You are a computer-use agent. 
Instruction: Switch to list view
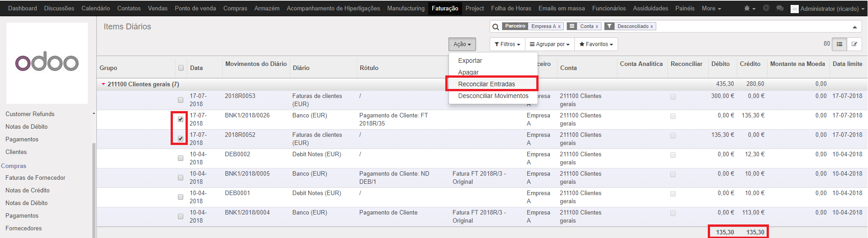[x=839, y=44]
